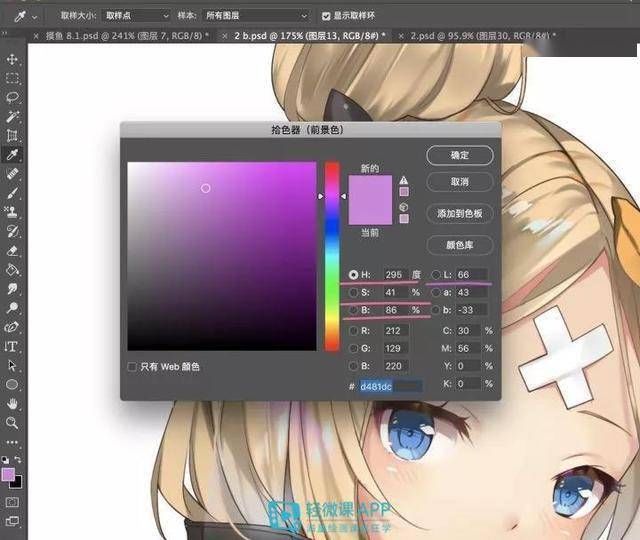Click the new color preview swatch

(370, 188)
